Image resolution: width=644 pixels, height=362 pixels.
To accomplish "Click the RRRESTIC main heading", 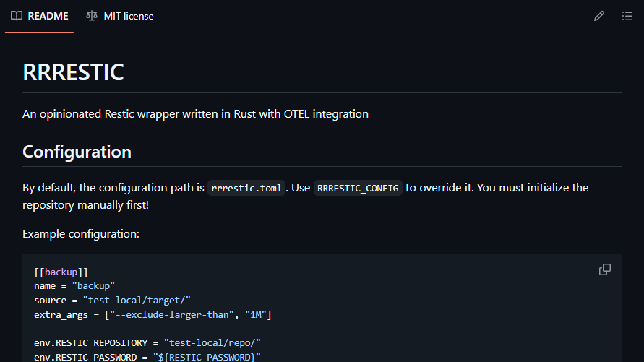I will point(73,72).
